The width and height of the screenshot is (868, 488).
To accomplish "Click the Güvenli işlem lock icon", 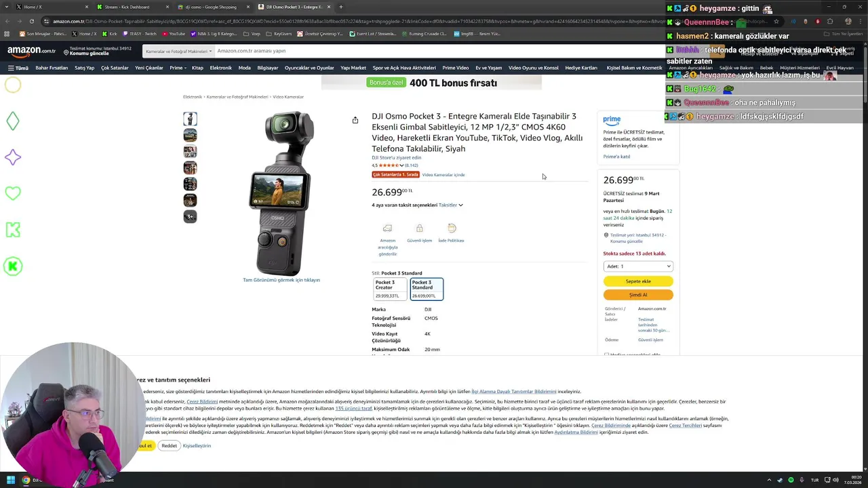I will (x=419, y=228).
